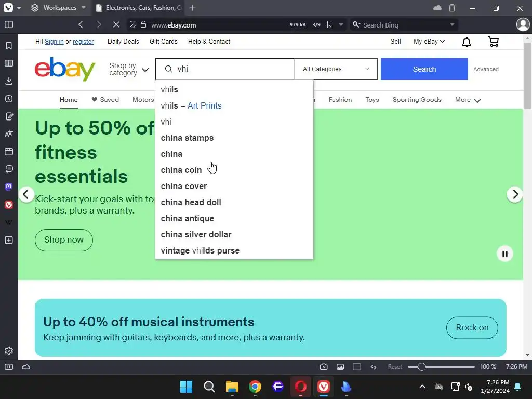This screenshot has width=532, height=399.
Task: Toggle images and animations setting
Action: (x=340, y=367)
